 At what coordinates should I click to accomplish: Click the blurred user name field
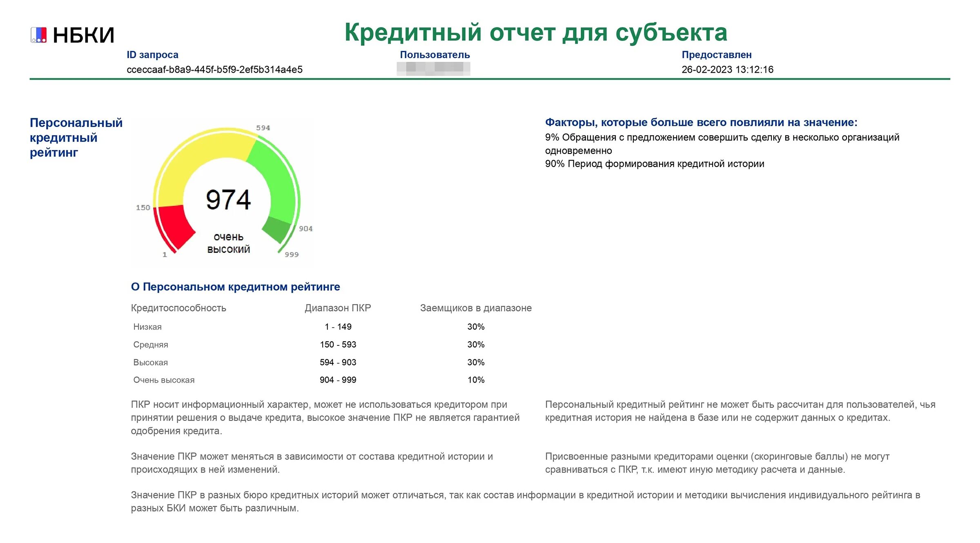(433, 69)
